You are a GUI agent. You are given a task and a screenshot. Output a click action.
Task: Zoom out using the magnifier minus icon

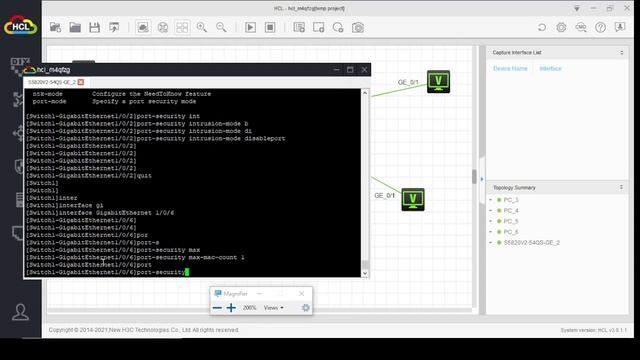(221, 27)
